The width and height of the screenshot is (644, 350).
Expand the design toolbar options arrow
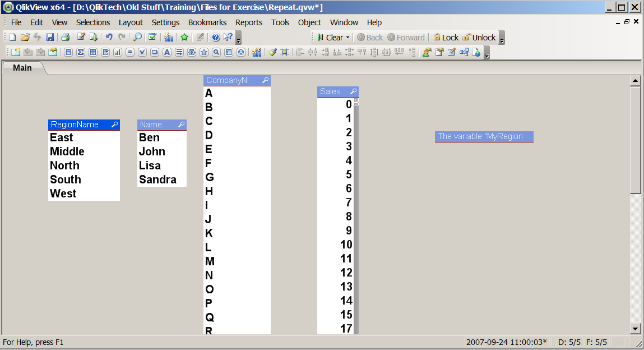coord(487,53)
